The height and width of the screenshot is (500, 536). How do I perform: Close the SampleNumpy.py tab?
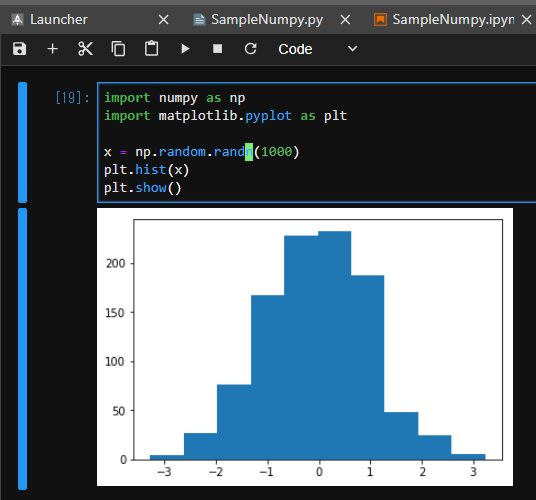[346, 20]
